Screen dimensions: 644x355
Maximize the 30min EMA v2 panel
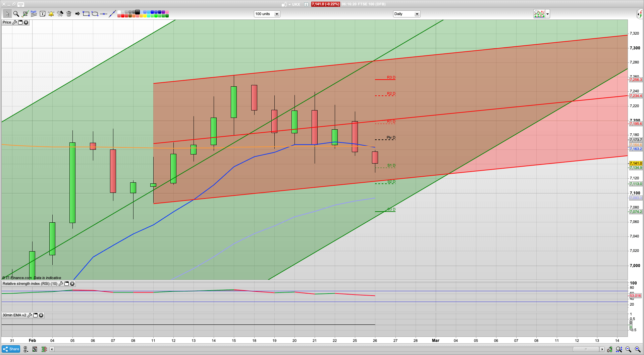pos(35,315)
